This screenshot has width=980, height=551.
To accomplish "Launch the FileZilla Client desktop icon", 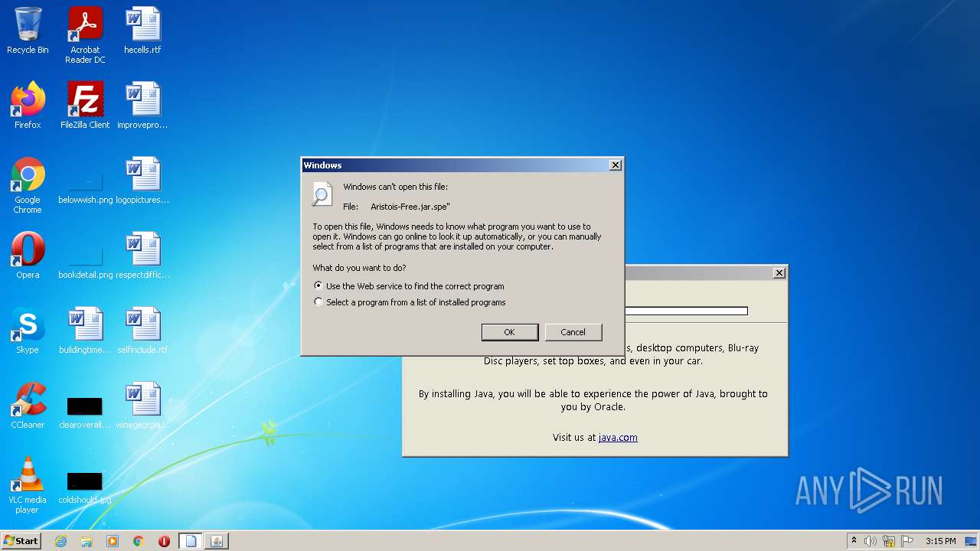I will (x=85, y=106).
